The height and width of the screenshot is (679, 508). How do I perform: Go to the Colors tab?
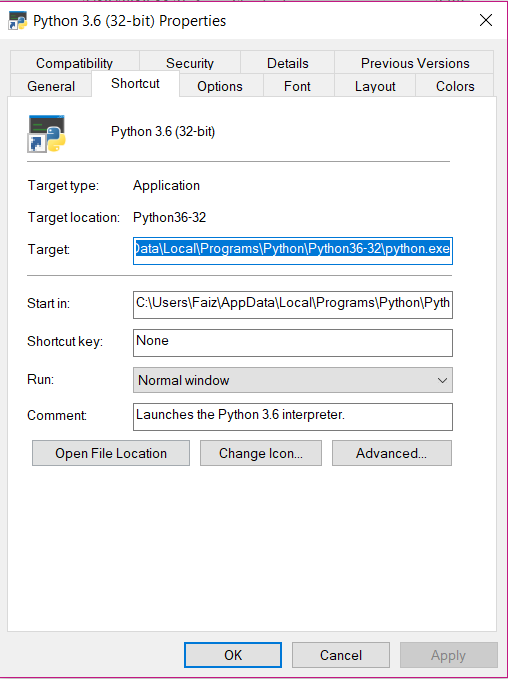455,86
